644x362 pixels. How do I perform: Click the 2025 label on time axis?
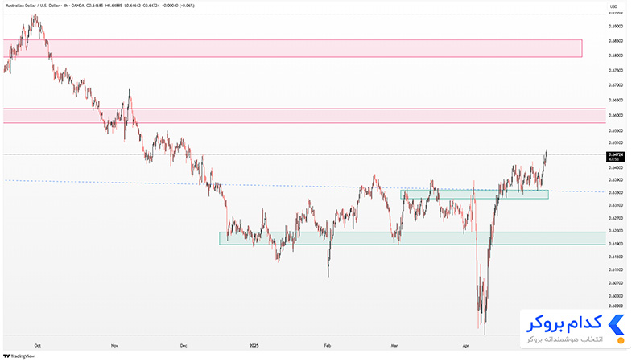pyautogui.click(x=254, y=346)
